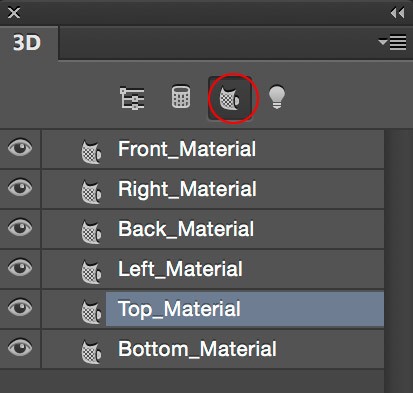
Task: Click the Right_Material material icon
Action: pyautogui.click(x=91, y=192)
